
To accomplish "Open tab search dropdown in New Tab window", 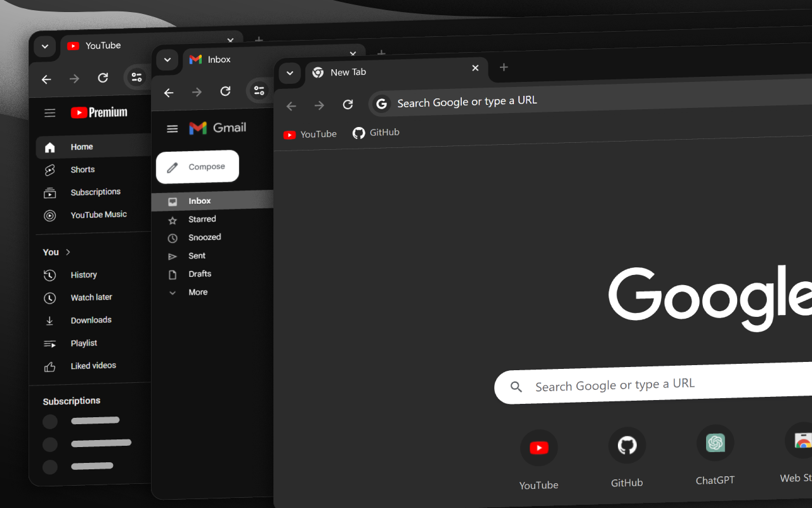I will pos(289,73).
